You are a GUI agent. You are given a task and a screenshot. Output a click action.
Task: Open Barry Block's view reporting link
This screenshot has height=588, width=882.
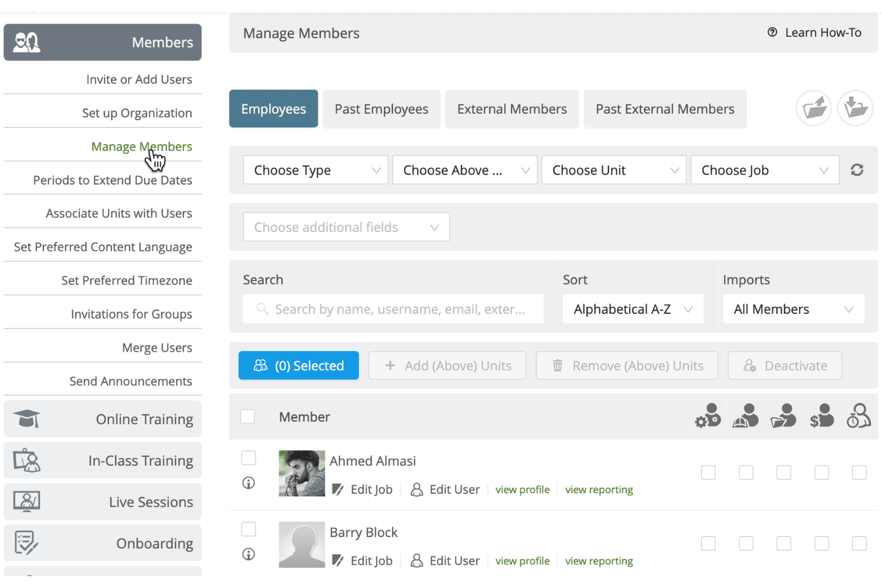[x=599, y=561]
